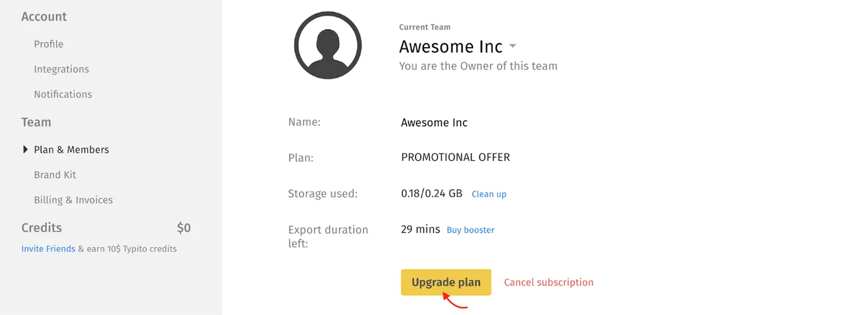Image resolution: width=868 pixels, height=315 pixels.
Task: Follow the Invite Friends link
Action: pyautogui.click(x=48, y=249)
